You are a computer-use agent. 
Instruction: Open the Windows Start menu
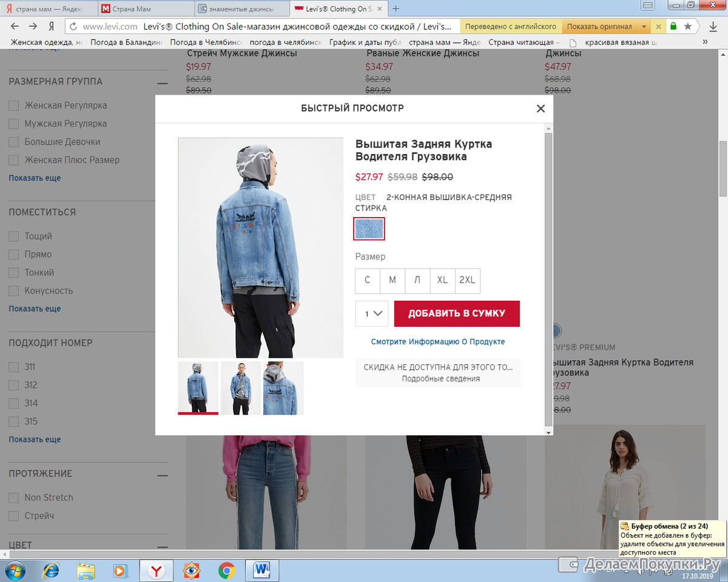(15, 570)
